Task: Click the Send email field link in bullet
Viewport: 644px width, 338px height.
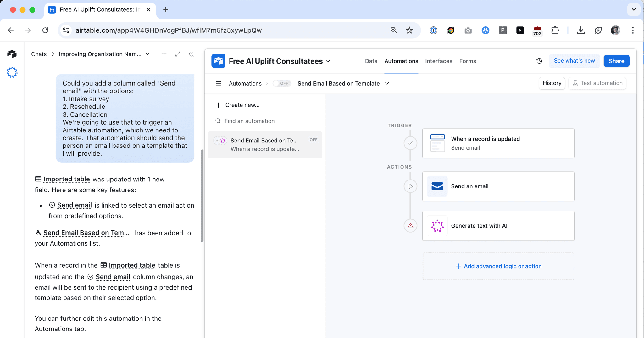Action: (75, 205)
